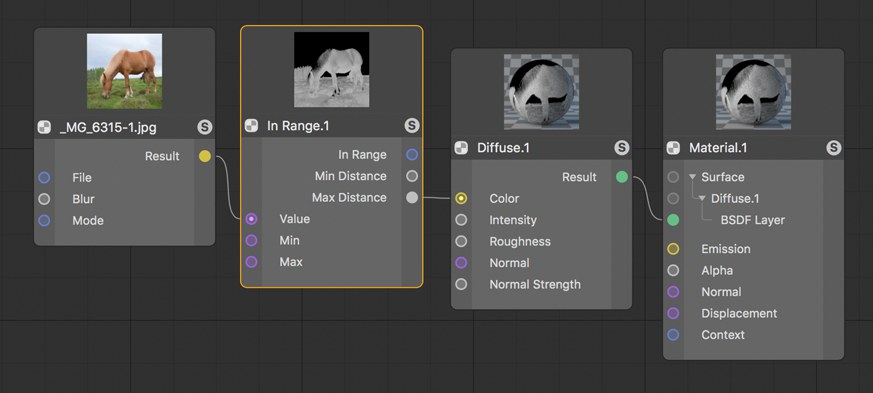This screenshot has width=873, height=393.
Task: Click the Roughness input port on Diffuse.1
Action: (x=461, y=241)
